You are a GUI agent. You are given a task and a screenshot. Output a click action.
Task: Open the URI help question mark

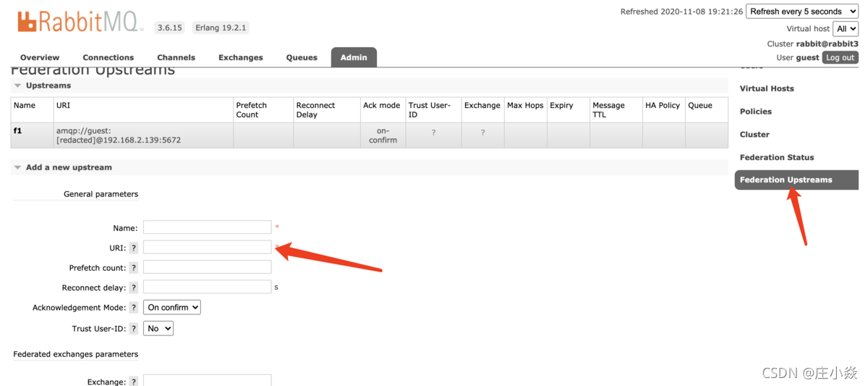pos(134,248)
